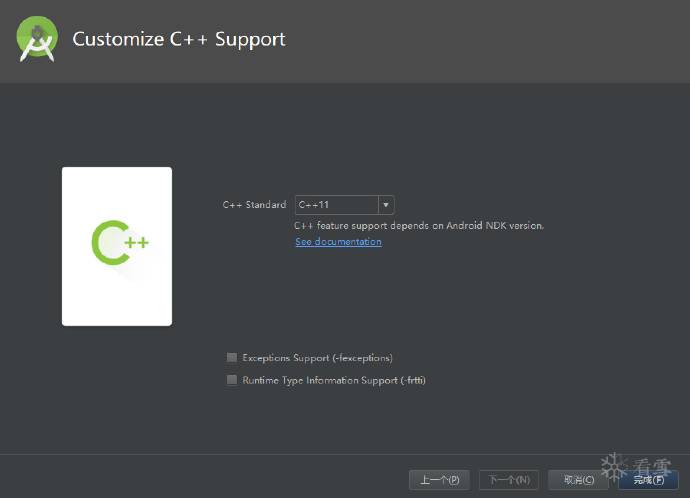This screenshot has width=690, height=498.
Task: Click the C++ Standard label
Action: click(254, 205)
